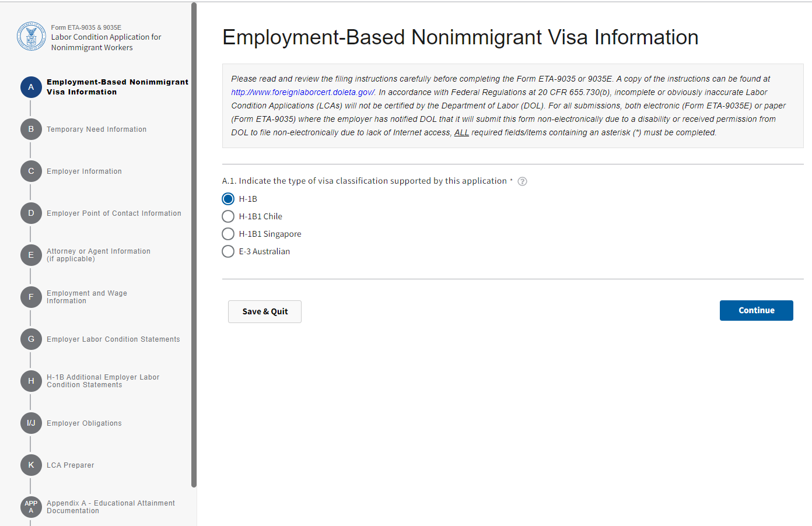Choose the H-1B1 Chile visa option
Image resolution: width=812 pixels, height=526 pixels.
coord(228,216)
